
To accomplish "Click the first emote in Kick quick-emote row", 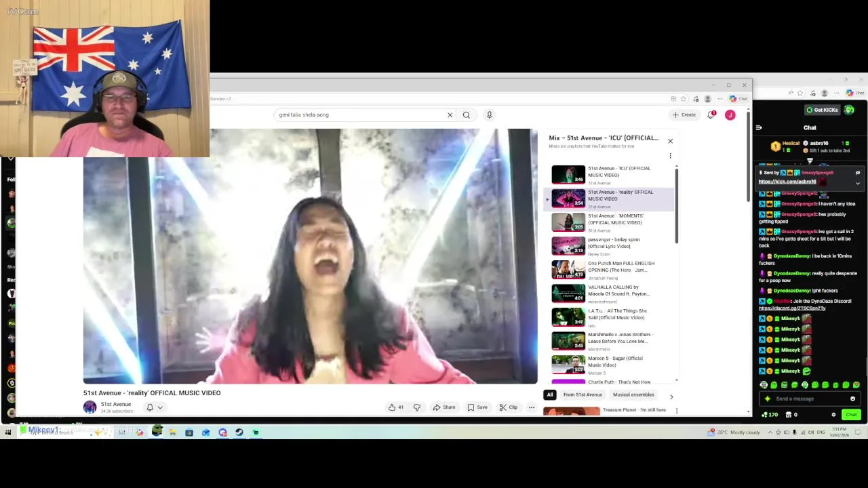I will click(764, 385).
